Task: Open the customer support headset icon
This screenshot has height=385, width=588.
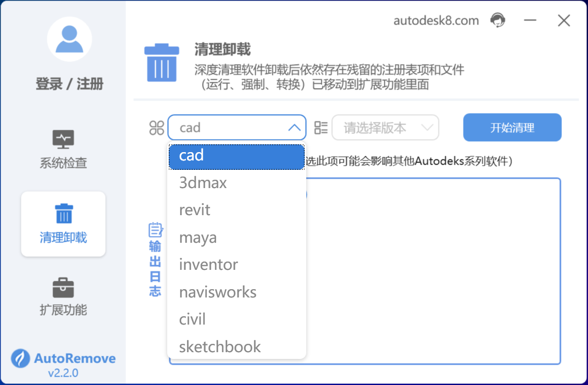Action: (497, 20)
